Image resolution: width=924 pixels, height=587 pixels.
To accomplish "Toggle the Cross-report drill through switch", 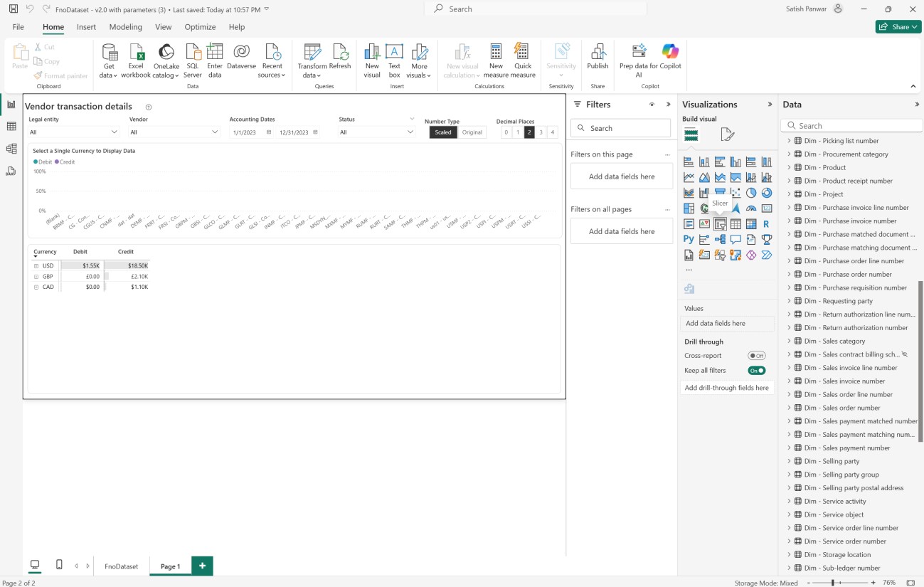I will pos(756,356).
